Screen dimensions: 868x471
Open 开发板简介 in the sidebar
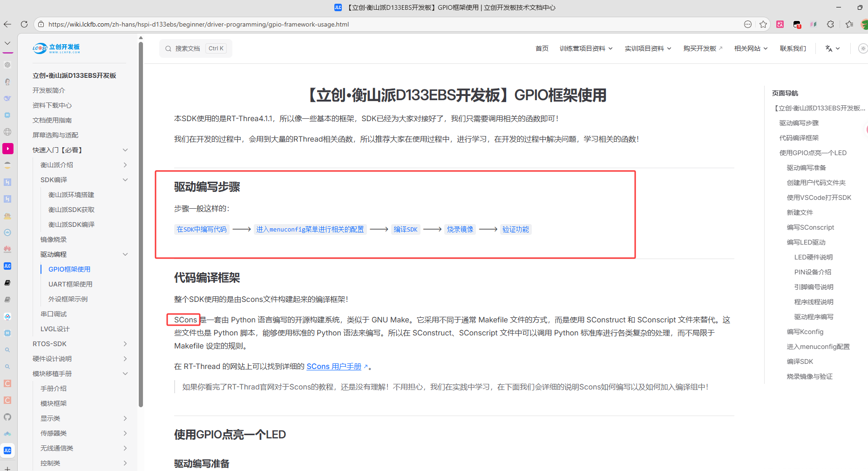[49, 90]
